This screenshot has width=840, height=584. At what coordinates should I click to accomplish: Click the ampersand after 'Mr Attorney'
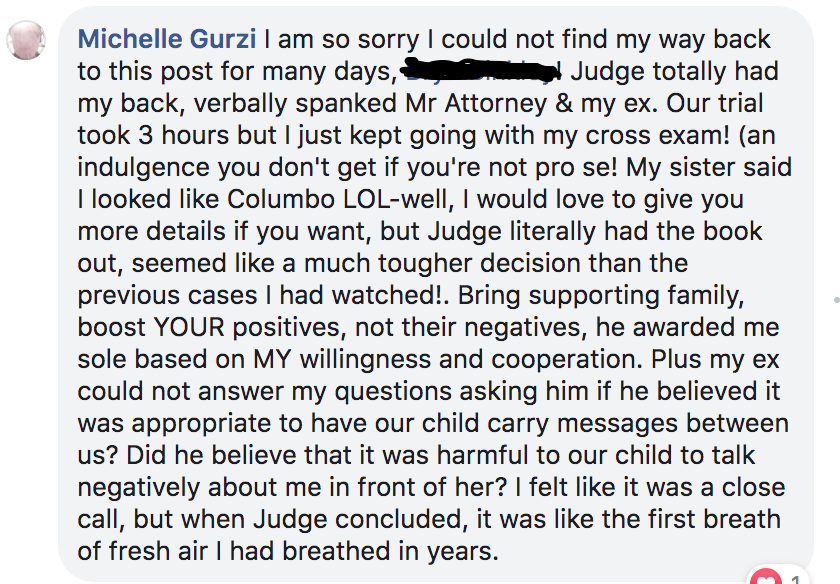(564, 103)
